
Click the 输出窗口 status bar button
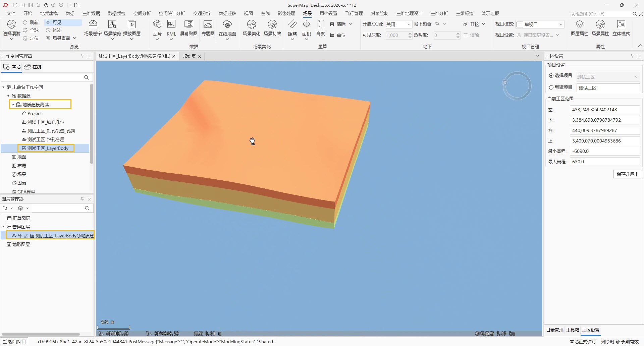point(14,342)
